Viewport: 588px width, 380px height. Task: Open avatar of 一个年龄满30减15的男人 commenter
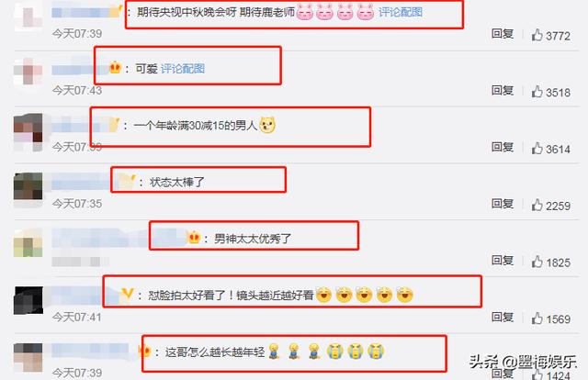[28, 133]
